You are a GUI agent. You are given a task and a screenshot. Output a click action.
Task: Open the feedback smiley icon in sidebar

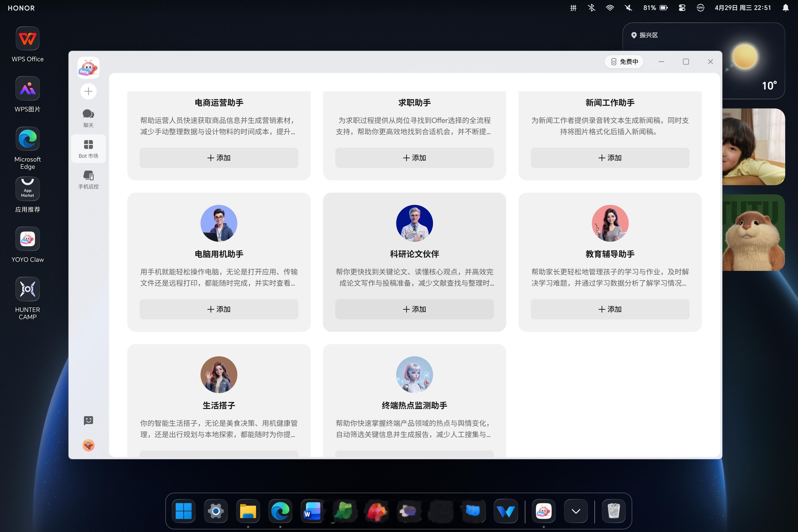(x=88, y=421)
